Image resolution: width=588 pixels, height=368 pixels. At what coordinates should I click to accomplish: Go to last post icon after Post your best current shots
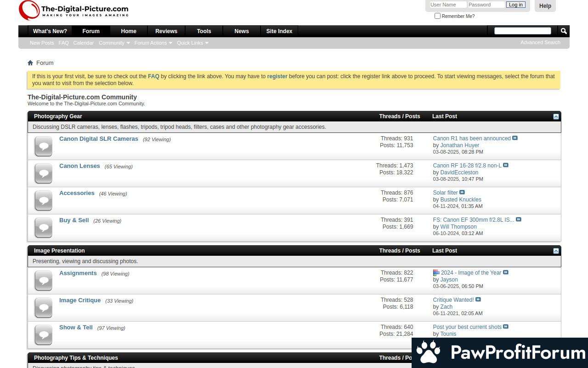(506, 327)
